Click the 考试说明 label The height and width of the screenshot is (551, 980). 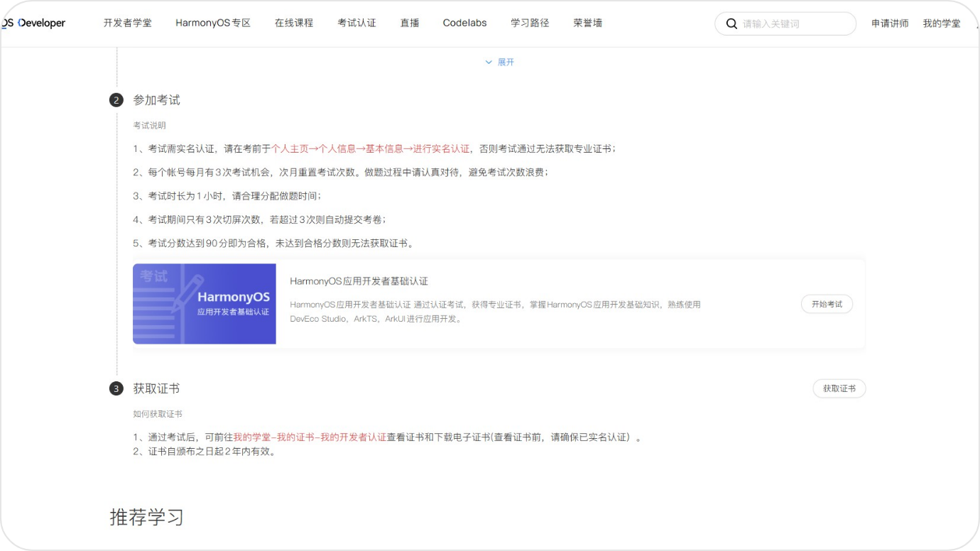pos(149,126)
